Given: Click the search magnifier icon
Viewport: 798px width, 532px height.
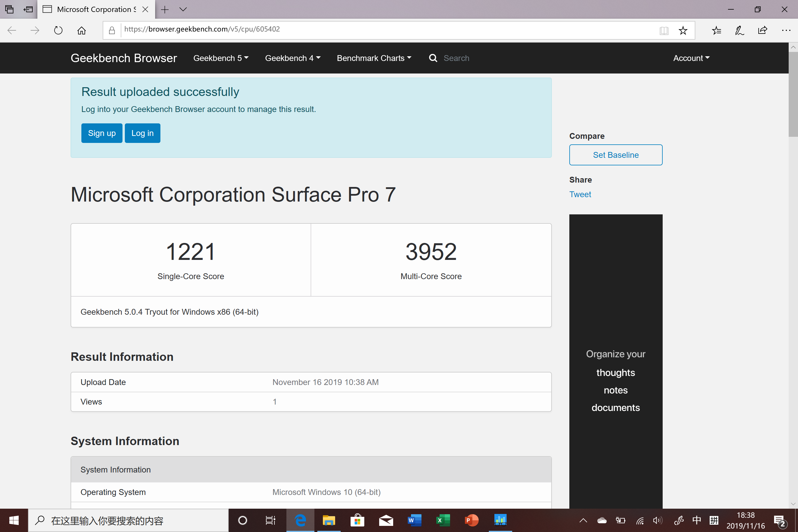Looking at the screenshot, I should tap(433, 58).
